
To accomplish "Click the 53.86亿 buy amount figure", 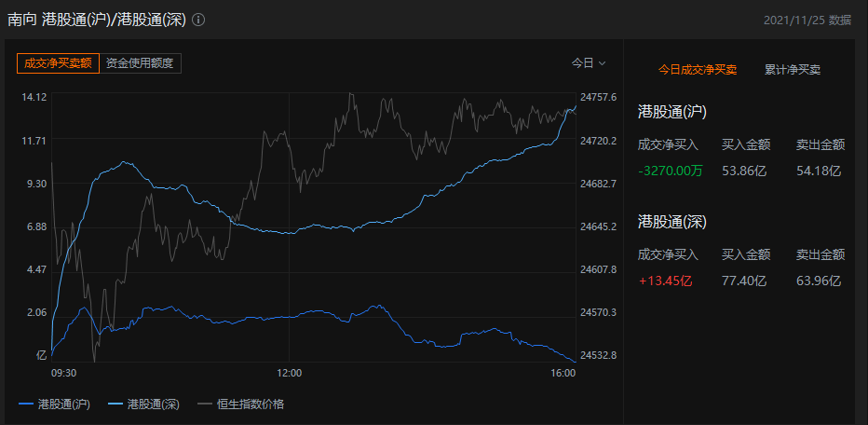I will pos(744,171).
